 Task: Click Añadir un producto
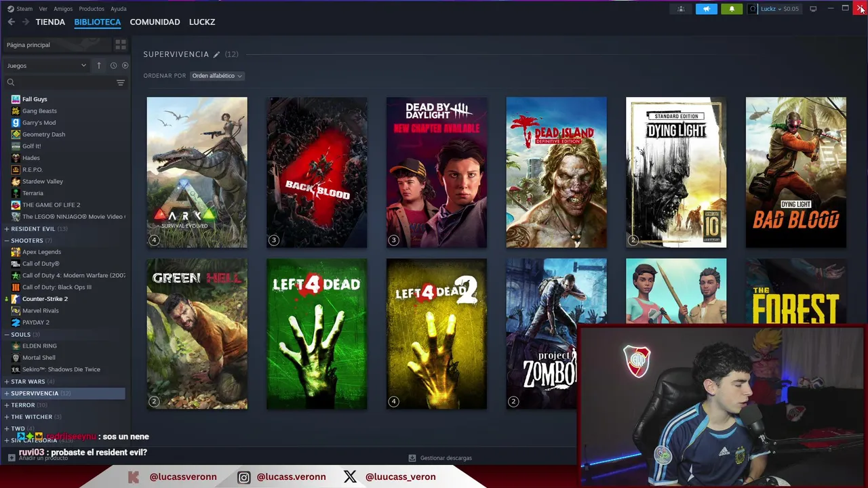[43, 458]
